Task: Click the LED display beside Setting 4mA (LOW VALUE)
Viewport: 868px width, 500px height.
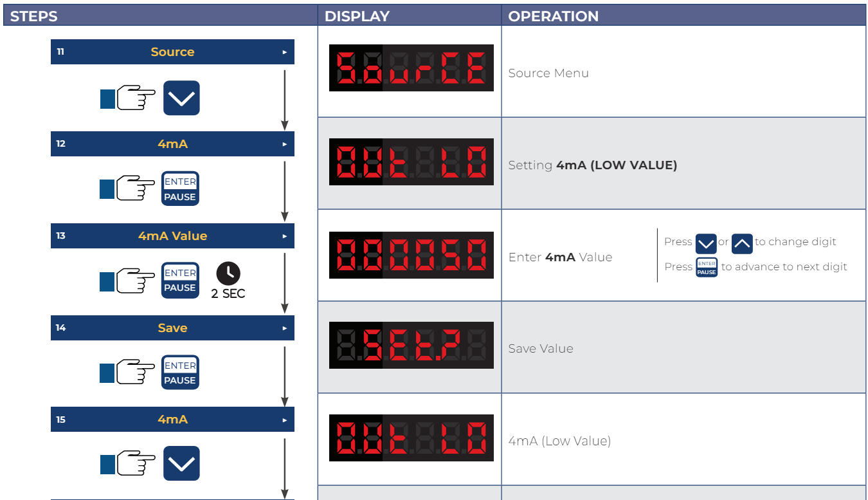Action: click(x=411, y=162)
